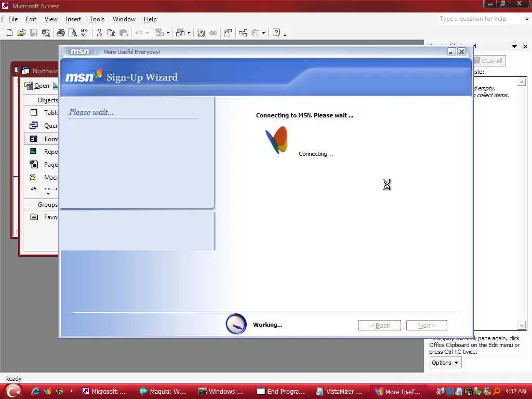
Task: Switch to Microsoft Access taskbar button
Action: 105,392
